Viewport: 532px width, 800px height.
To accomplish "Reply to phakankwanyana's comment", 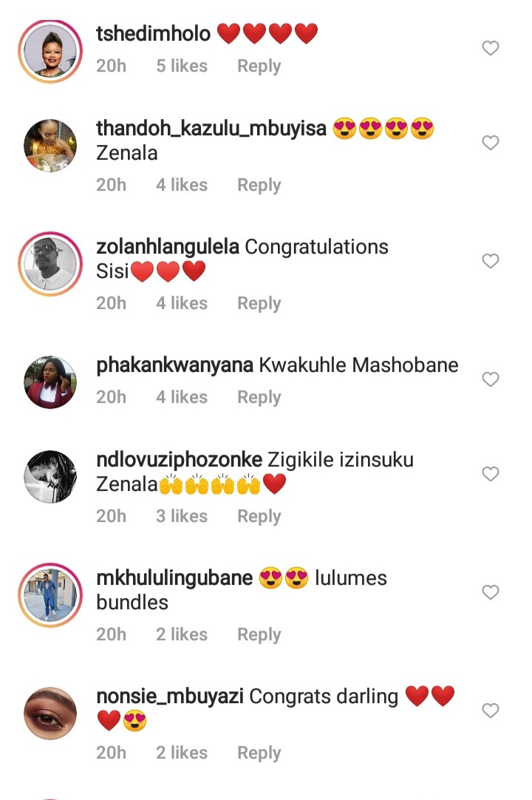I will 259,398.
